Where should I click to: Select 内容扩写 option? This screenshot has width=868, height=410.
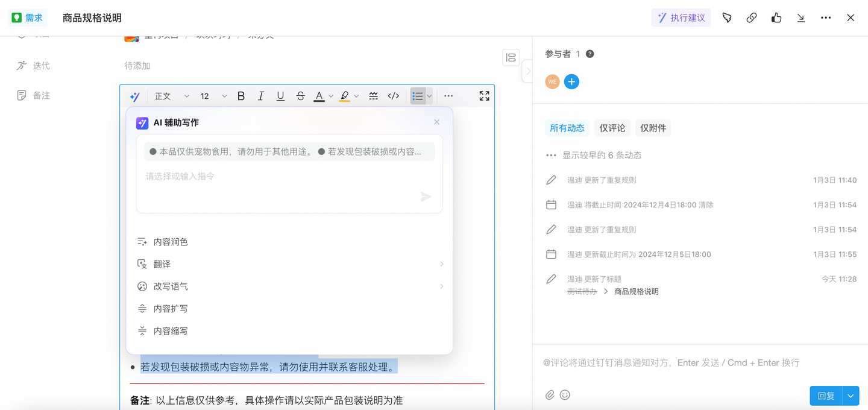tap(289, 309)
